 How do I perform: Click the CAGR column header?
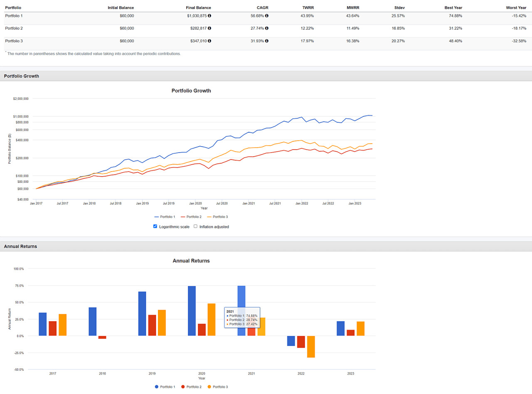(263, 7)
